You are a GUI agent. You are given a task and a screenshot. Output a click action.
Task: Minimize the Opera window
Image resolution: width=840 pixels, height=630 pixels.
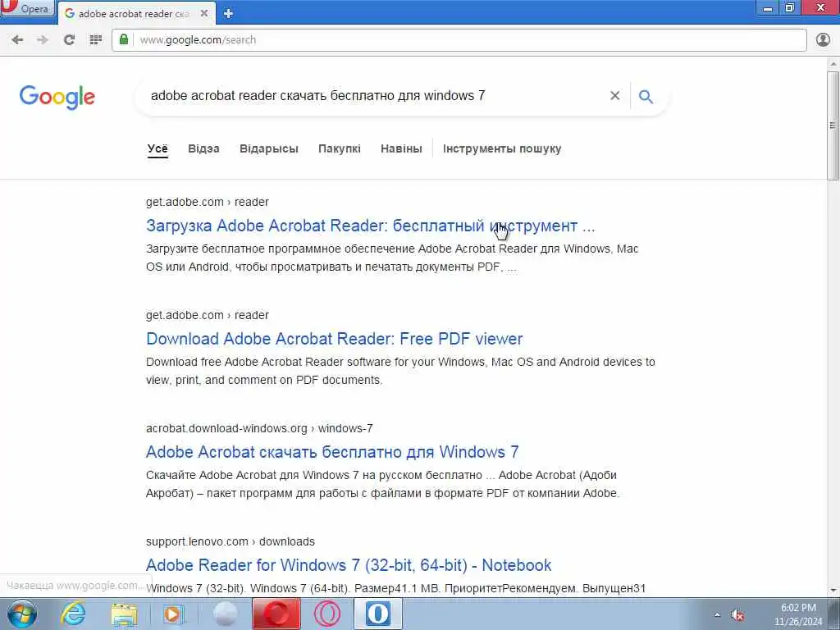[x=768, y=7]
